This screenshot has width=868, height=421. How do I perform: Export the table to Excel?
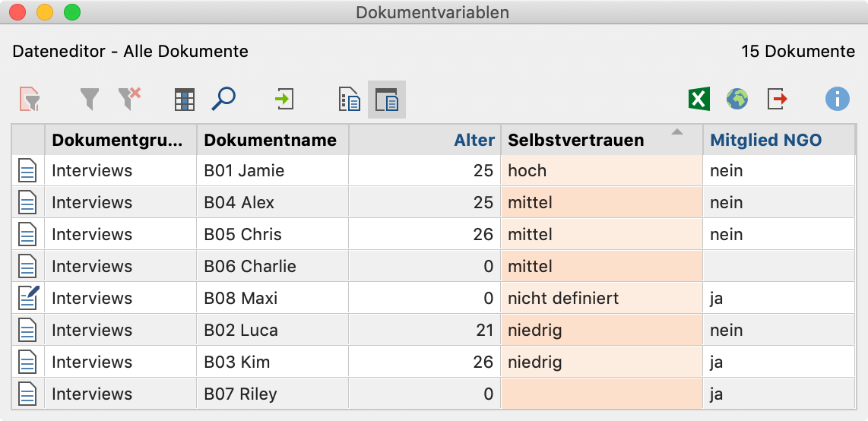(x=699, y=100)
